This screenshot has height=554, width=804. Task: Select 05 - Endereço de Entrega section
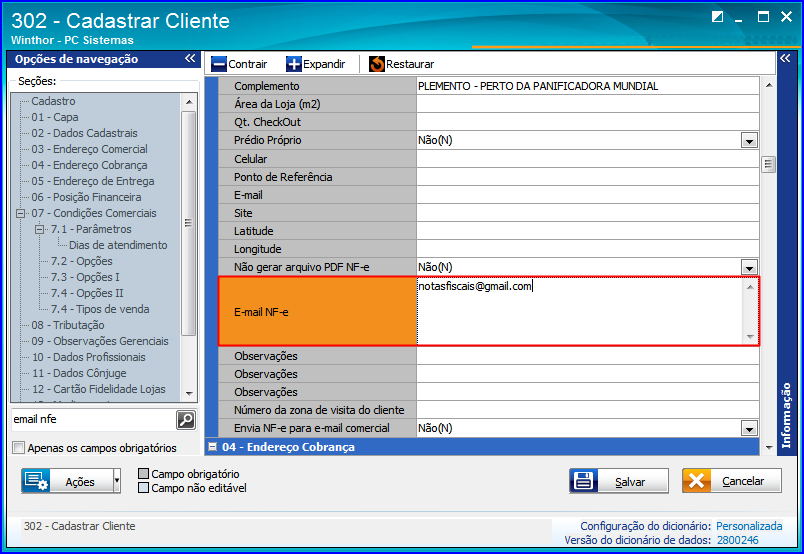93,181
